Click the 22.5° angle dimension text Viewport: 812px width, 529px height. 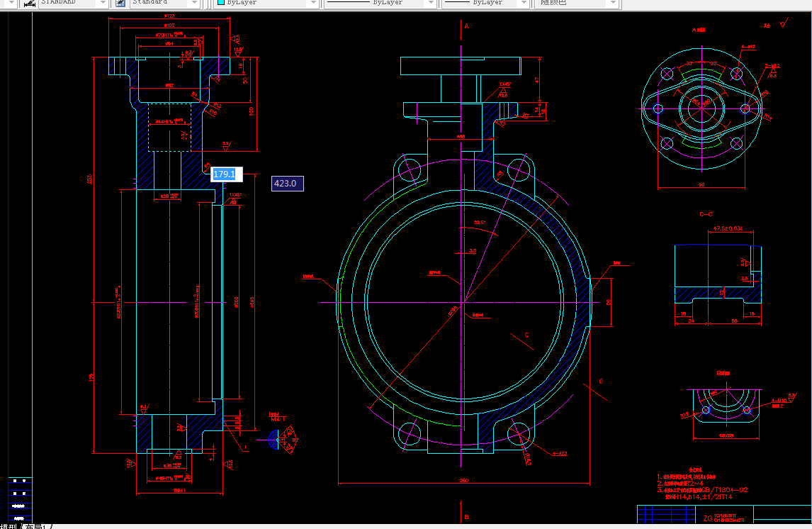pyautogui.click(x=480, y=223)
